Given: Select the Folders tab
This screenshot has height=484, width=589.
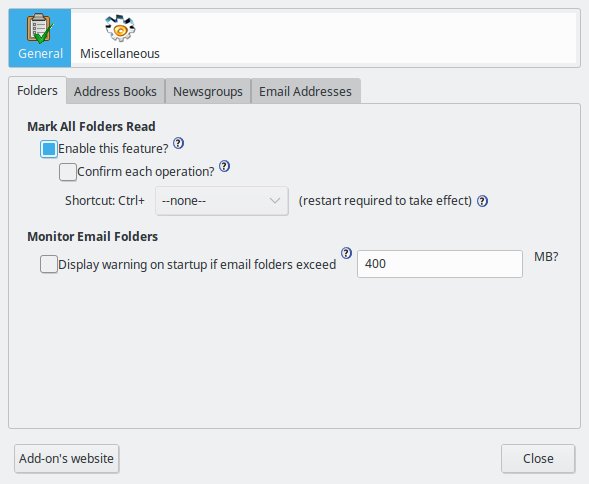Looking at the screenshot, I should pos(38,91).
